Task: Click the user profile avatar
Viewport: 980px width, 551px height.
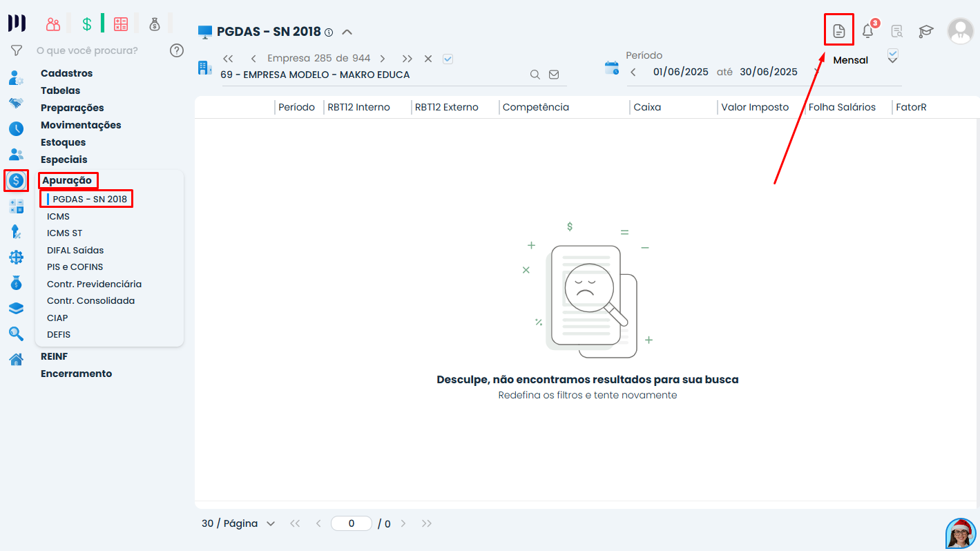Action: (x=960, y=31)
